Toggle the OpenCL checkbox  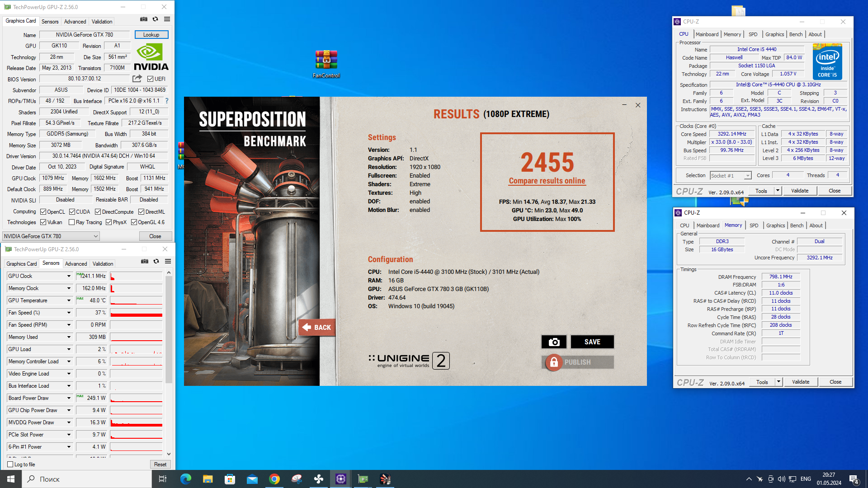click(x=43, y=211)
